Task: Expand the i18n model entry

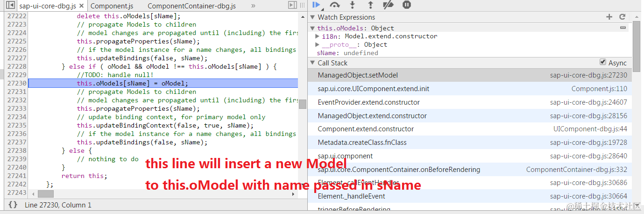Action: coord(318,36)
